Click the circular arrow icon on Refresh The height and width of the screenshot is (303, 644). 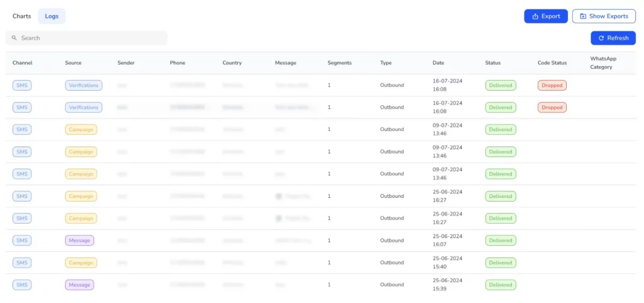(601, 38)
